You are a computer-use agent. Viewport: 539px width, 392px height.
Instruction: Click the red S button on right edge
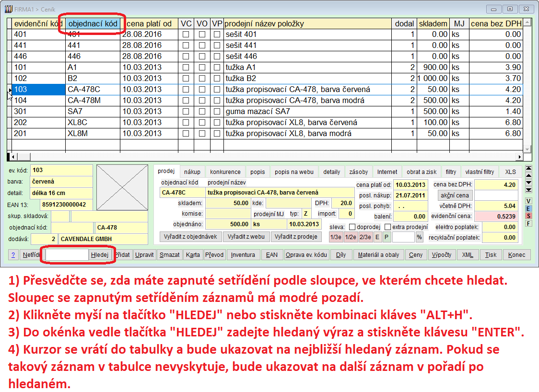528,216
